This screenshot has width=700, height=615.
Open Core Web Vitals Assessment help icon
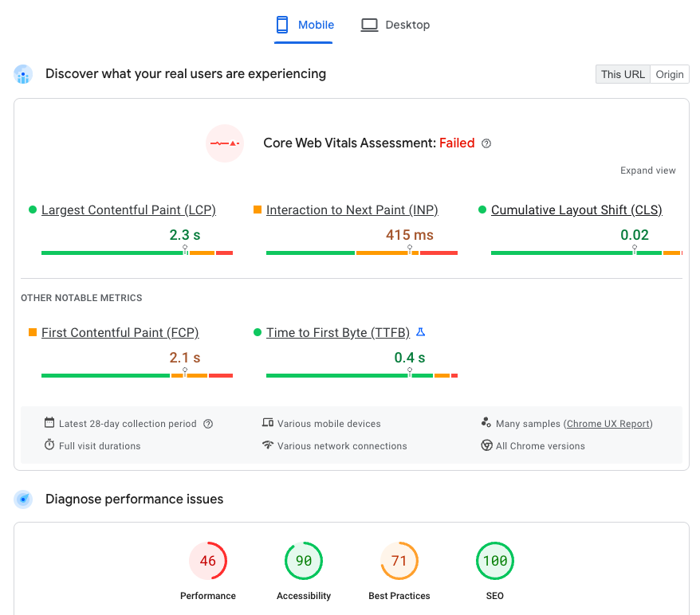click(486, 143)
